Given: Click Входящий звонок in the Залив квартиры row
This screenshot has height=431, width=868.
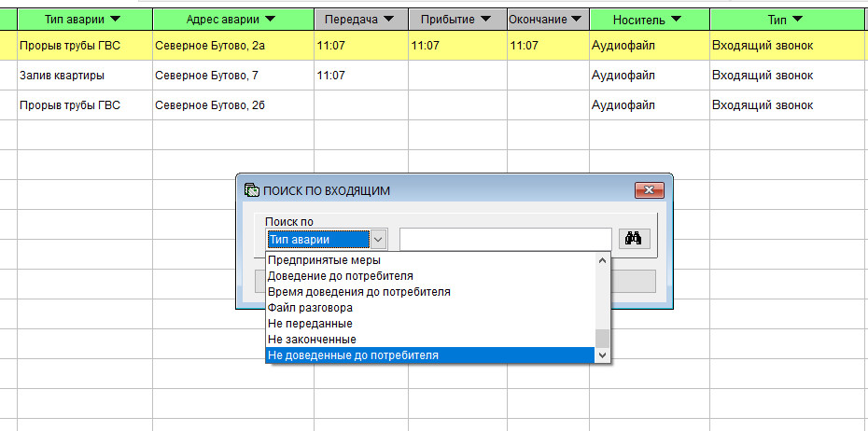Looking at the screenshot, I should point(763,76).
